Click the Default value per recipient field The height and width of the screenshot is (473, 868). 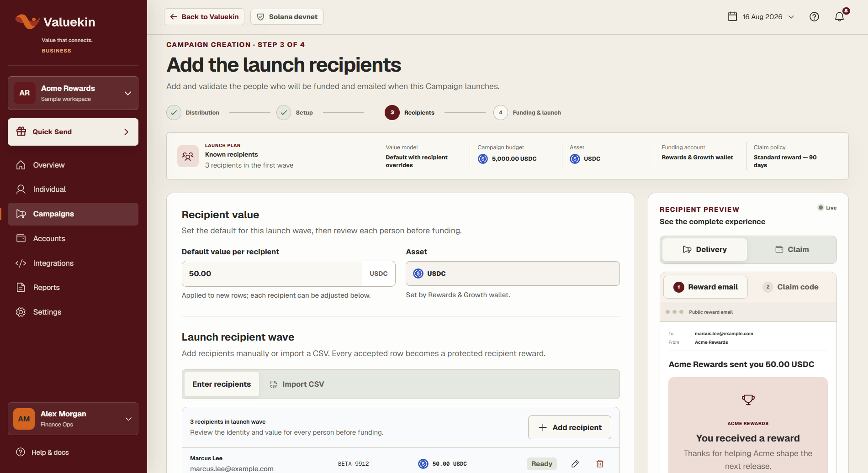point(272,273)
